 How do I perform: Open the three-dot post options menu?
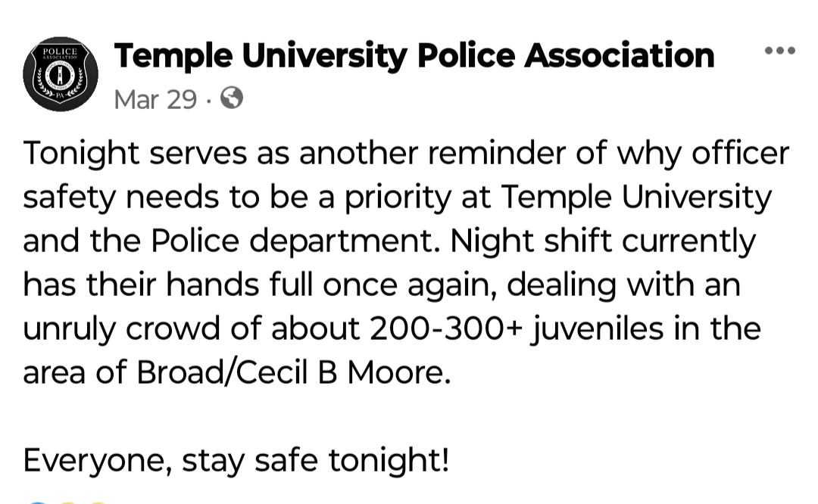click(x=780, y=51)
